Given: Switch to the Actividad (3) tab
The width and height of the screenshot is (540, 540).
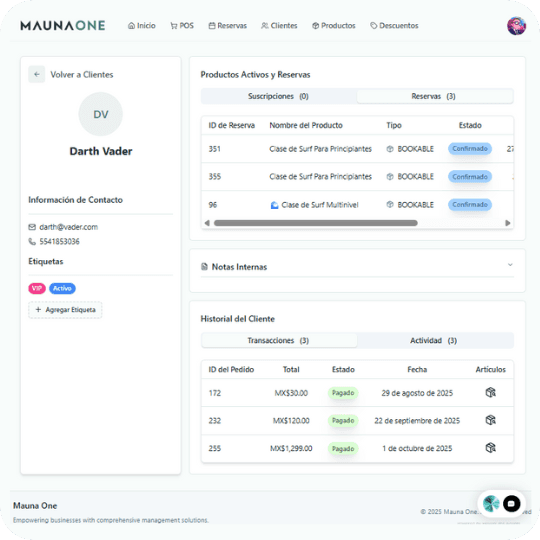Looking at the screenshot, I should pos(435,340).
